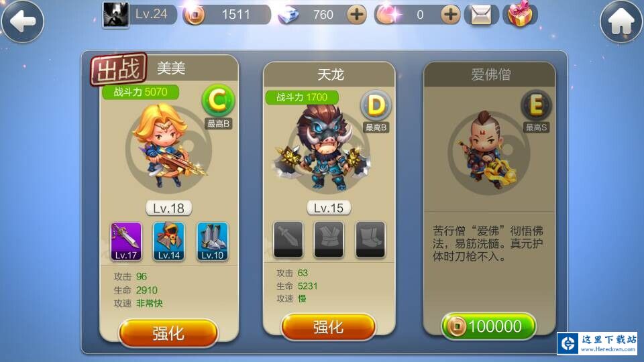Click 强化 button under 天龙
644x362 pixels.
click(328, 327)
